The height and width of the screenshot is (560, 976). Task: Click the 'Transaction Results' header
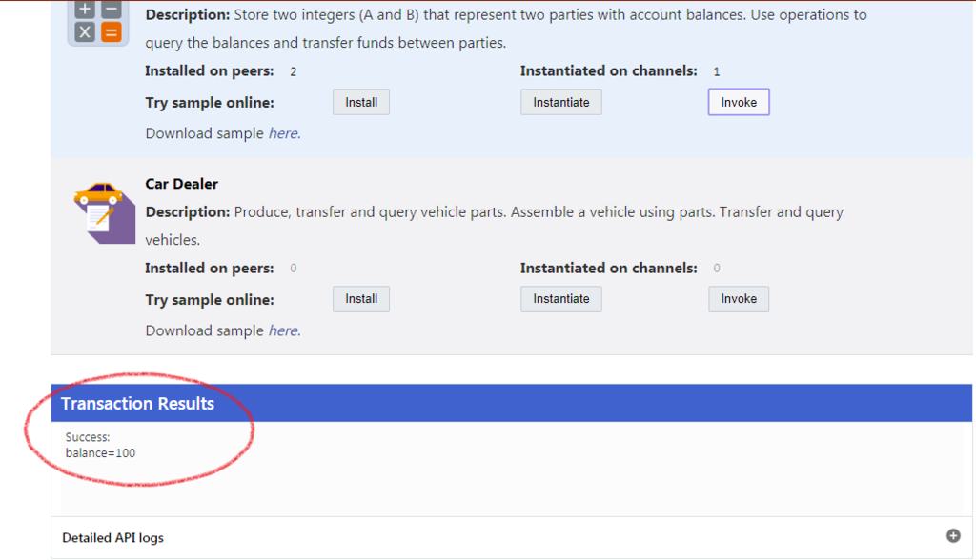(x=511, y=403)
